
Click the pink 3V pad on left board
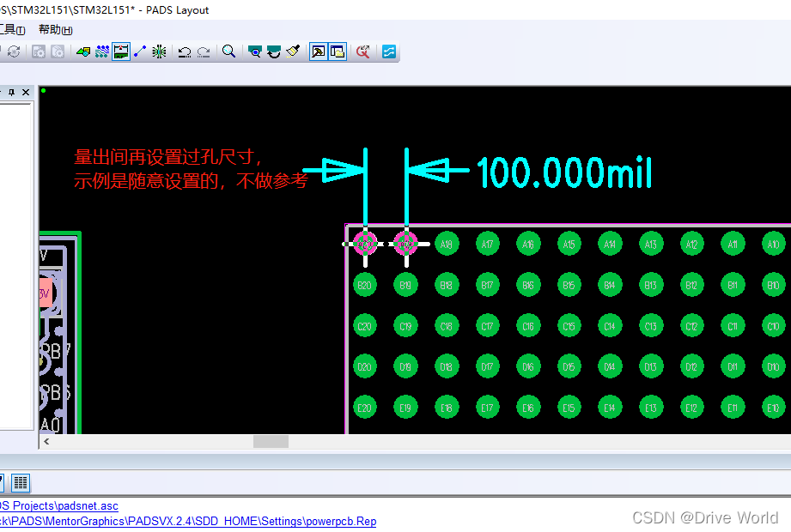pos(45,293)
